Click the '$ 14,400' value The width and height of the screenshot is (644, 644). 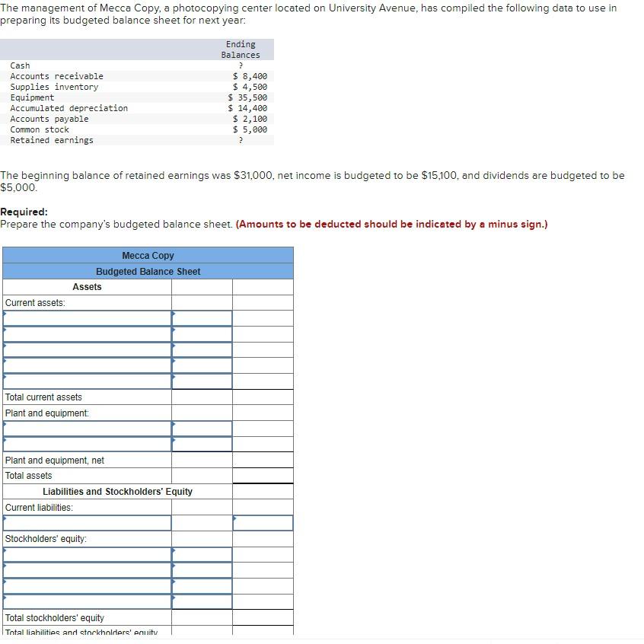[x=247, y=108]
